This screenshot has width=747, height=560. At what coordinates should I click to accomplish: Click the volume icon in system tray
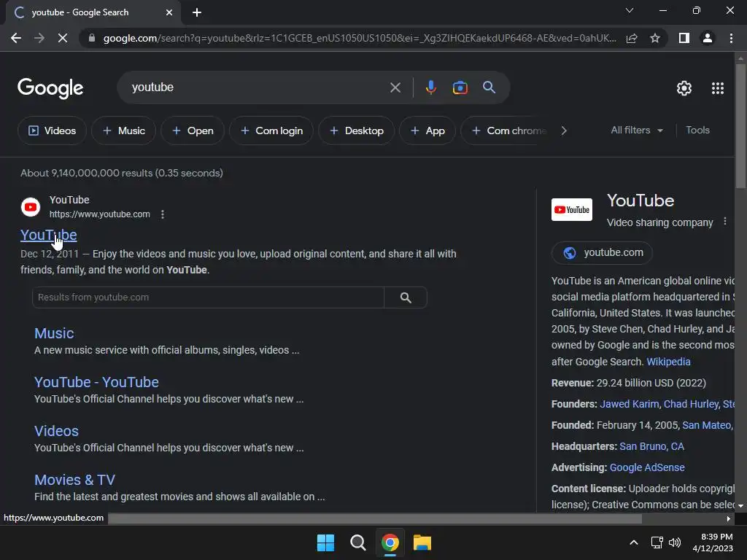tap(675, 542)
